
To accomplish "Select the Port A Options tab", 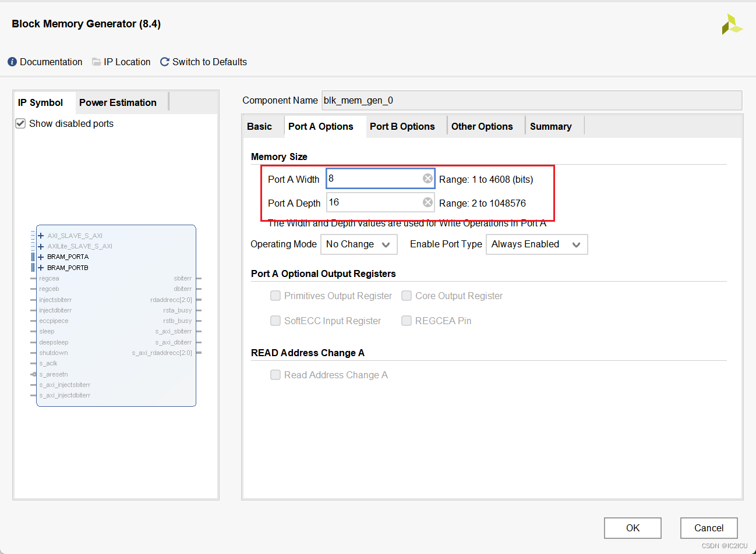I will click(320, 126).
